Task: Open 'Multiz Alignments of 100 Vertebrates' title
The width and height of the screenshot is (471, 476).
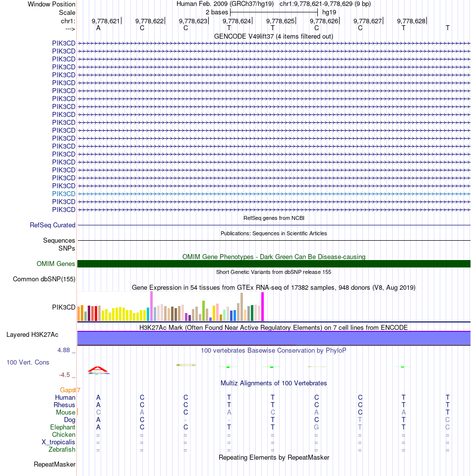Action: (274, 383)
